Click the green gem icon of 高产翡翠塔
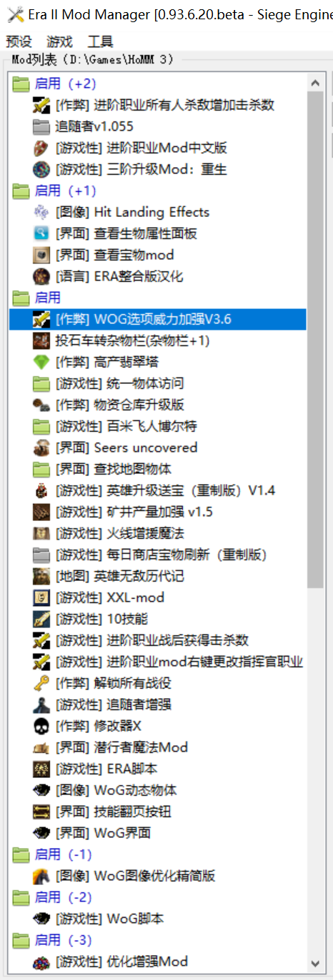Screen dimensions: 333x980 pos(41,362)
